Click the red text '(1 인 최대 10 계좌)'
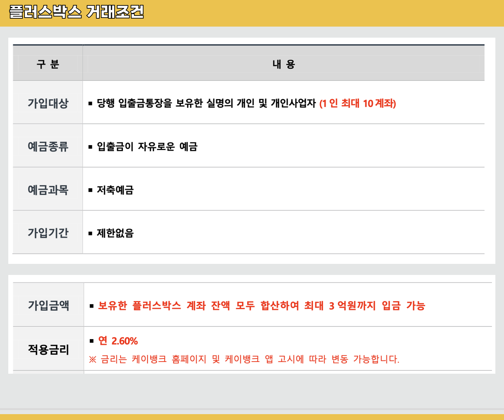Screen dimensions: 504x420 [x=358, y=103]
